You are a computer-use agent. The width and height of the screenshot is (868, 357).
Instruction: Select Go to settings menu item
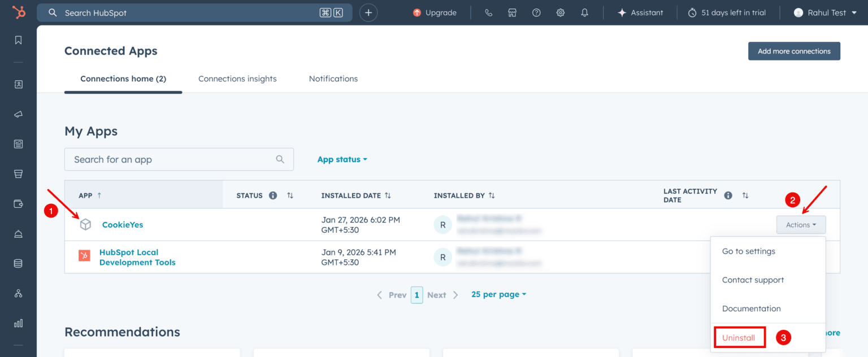click(x=768, y=251)
